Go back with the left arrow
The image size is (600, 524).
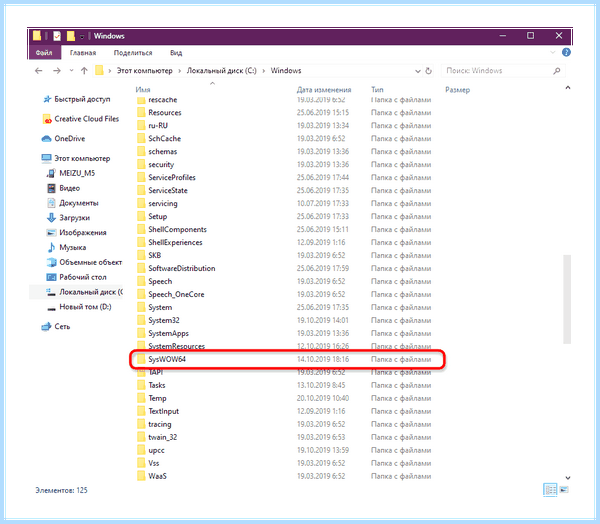tap(39, 71)
